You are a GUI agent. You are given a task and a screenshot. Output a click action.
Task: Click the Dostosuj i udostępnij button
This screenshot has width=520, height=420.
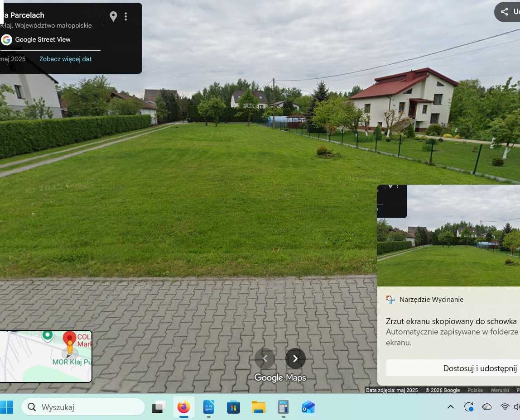(479, 368)
